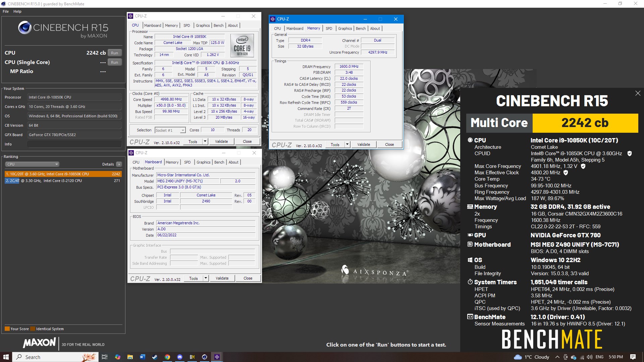
Task: Open the notification action center
Action: pos(633,357)
